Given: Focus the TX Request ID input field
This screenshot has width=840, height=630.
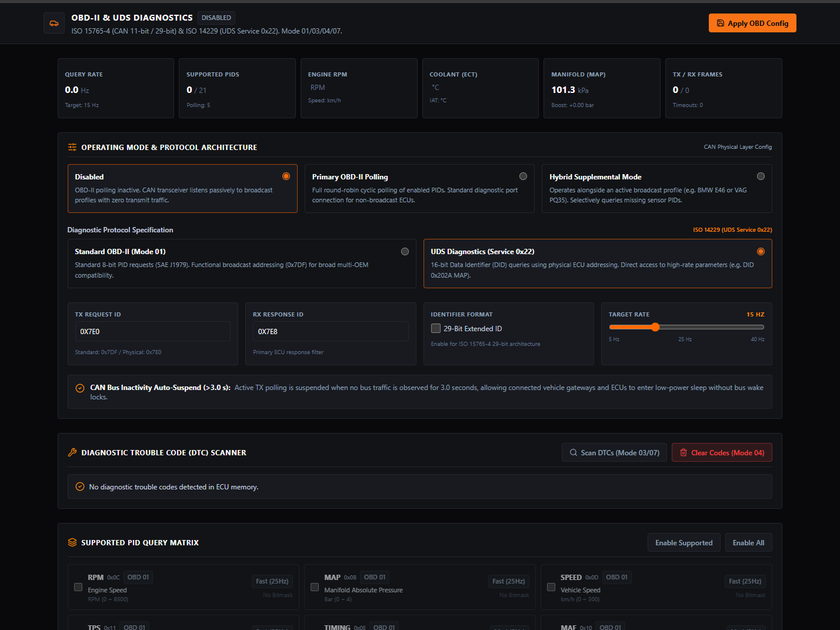Looking at the screenshot, I should (x=153, y=331).
